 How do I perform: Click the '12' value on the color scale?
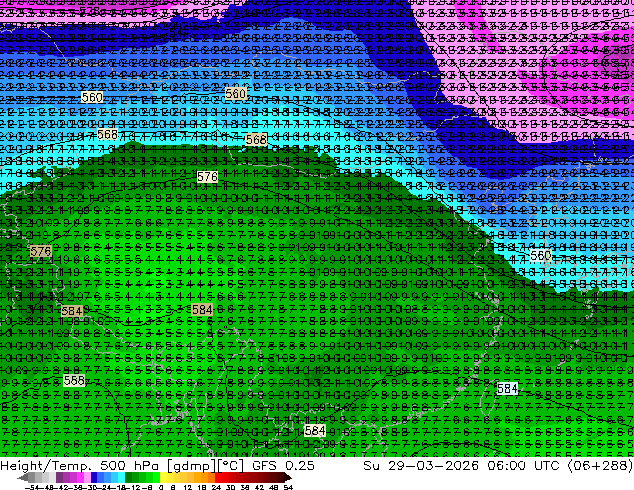[x=188, y=487]
